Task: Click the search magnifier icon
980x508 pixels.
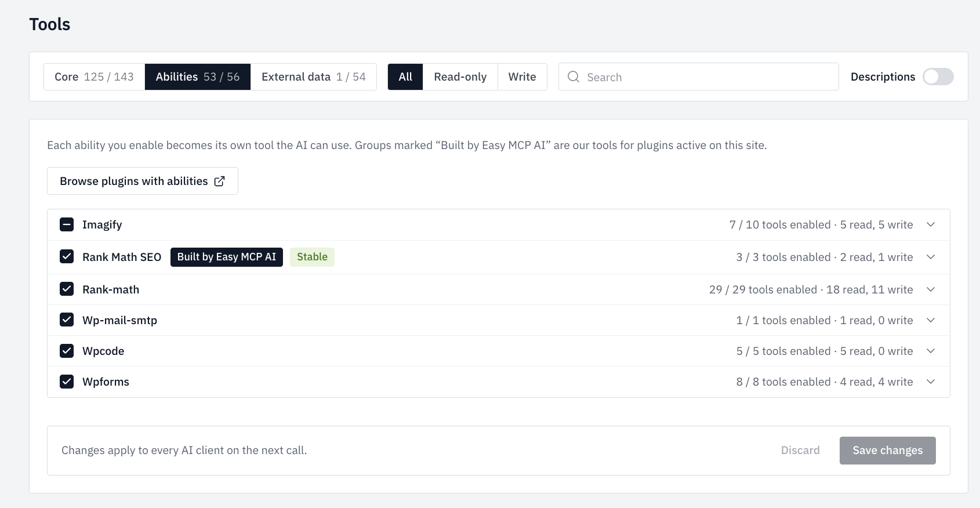Action: point(574,77)
